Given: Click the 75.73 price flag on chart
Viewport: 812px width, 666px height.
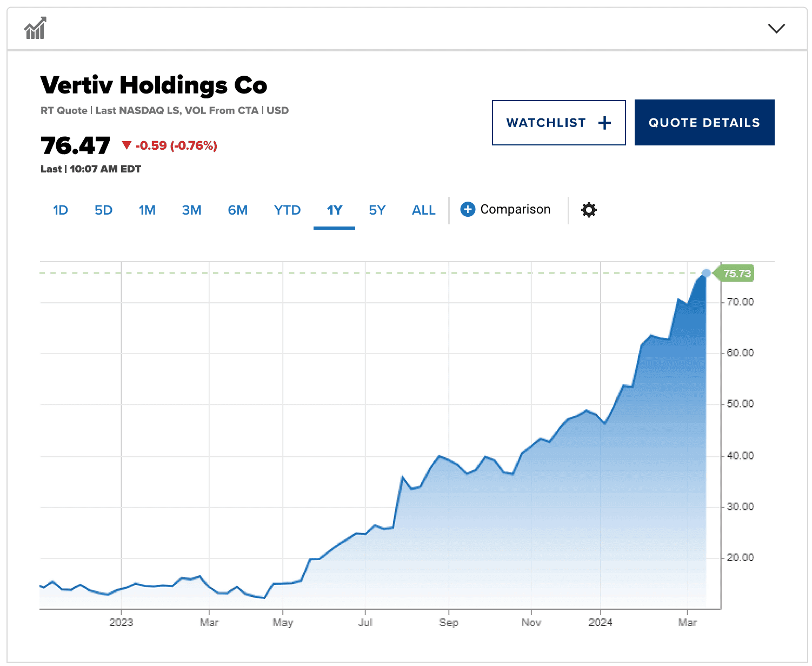Looking at the screenshot, I should (x=734, y=274).
